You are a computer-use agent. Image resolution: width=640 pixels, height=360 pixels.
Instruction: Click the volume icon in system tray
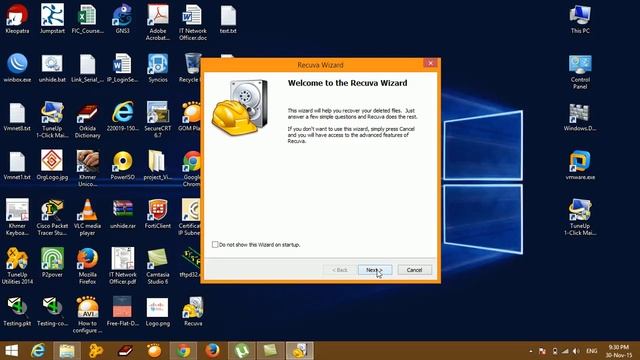click(576, 351)
